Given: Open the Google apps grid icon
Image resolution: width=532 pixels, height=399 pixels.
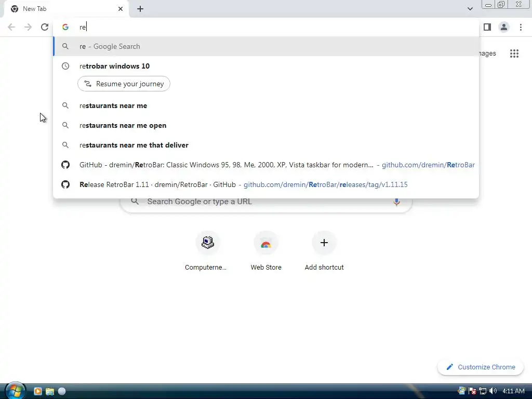Looking at the screenshot, I should (514, 54).
